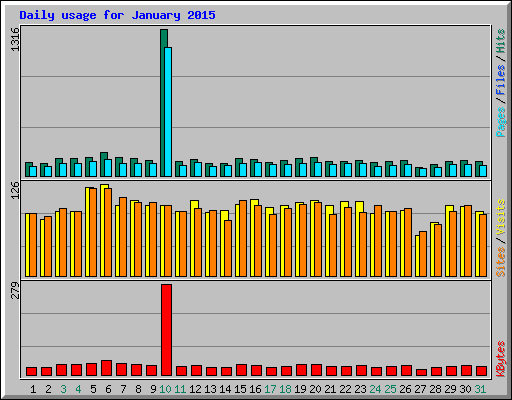The height and width of the screenshot is (400, 512).
Task: Click day label 14 on the x-axis
Action: pyautogui.click(x=225, y=389)
